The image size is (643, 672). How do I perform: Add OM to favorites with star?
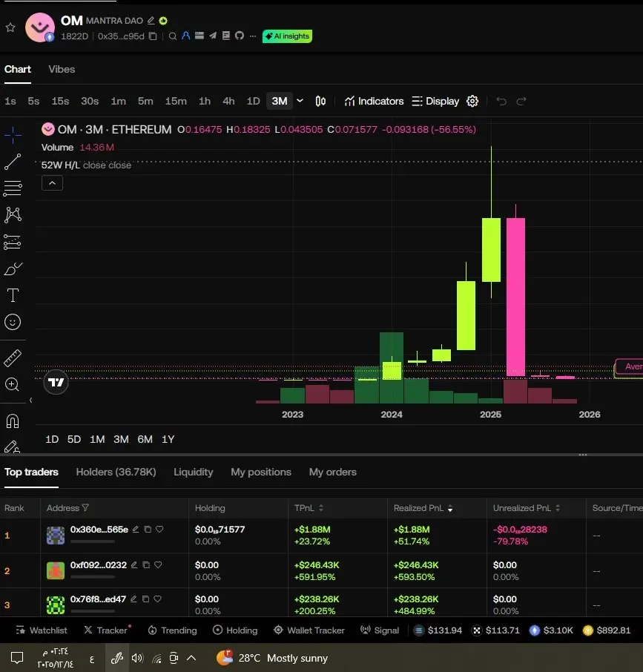pos(10,28)
